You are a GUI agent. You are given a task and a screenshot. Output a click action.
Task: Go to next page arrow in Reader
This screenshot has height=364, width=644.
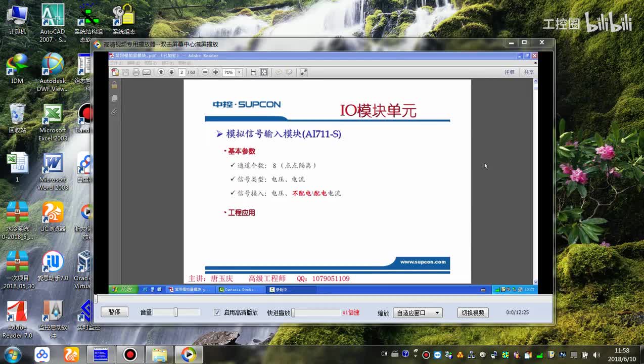[x=171, y=72]
